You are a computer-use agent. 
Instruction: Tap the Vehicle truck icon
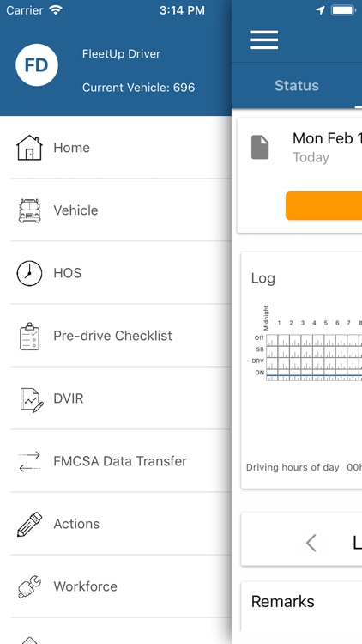pyautogui.click(x=29, y=210)
